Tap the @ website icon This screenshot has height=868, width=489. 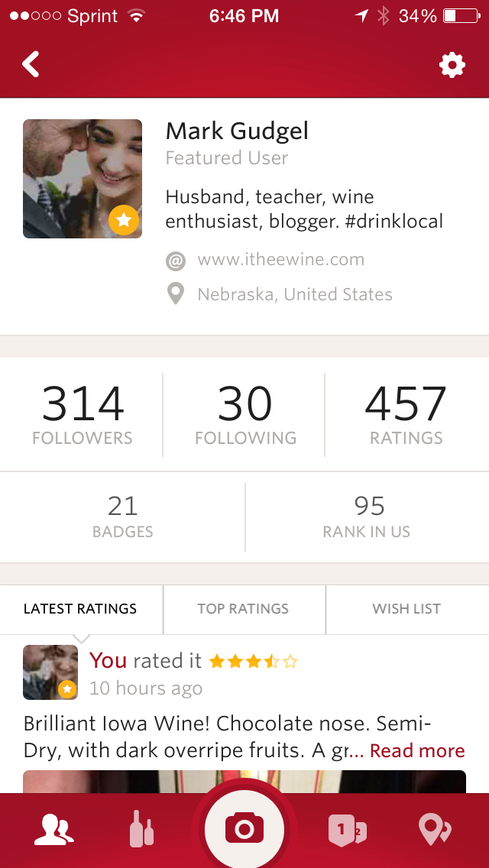click(x=176, y=261)
